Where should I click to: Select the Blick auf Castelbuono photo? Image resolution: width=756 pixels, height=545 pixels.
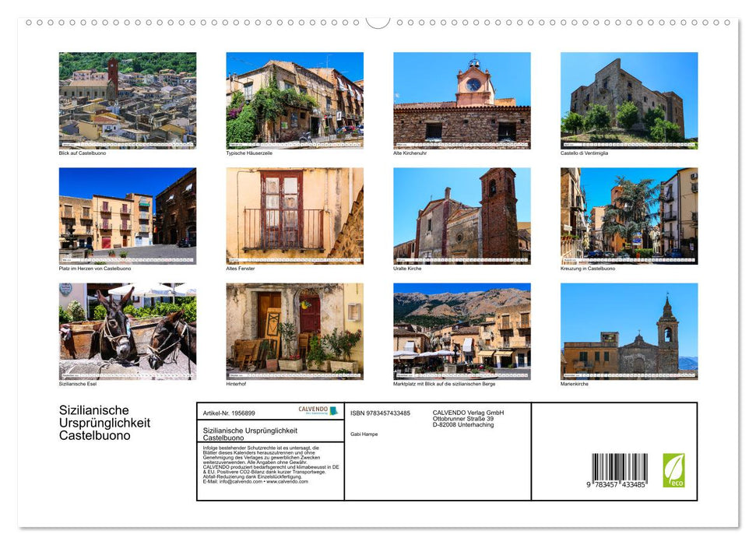pyautogui.click(x=128, y=100)
